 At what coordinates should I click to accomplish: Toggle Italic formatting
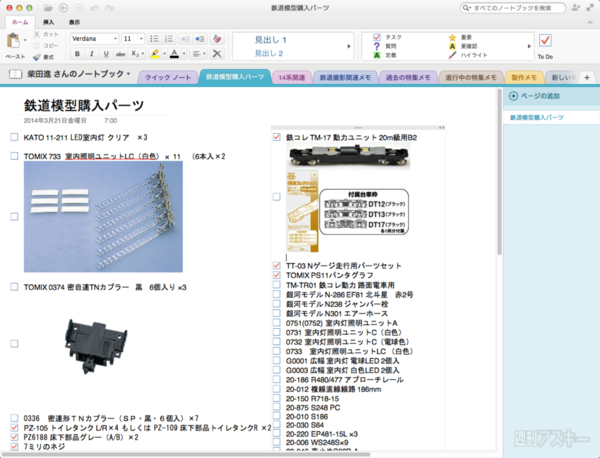91,54
